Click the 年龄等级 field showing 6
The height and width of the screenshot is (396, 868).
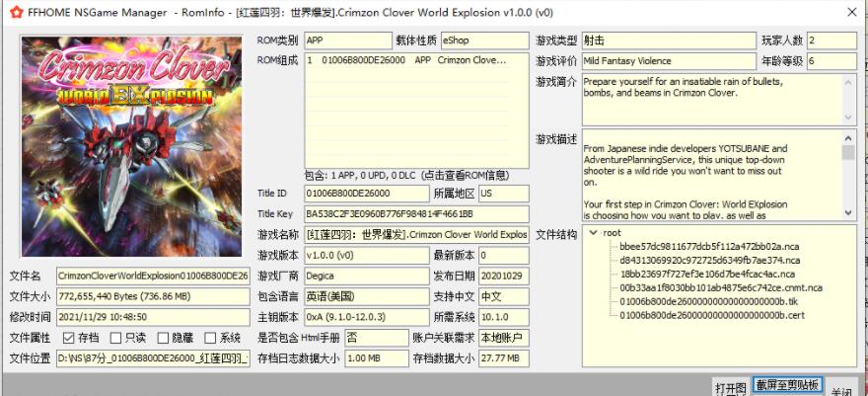[832, 61]
